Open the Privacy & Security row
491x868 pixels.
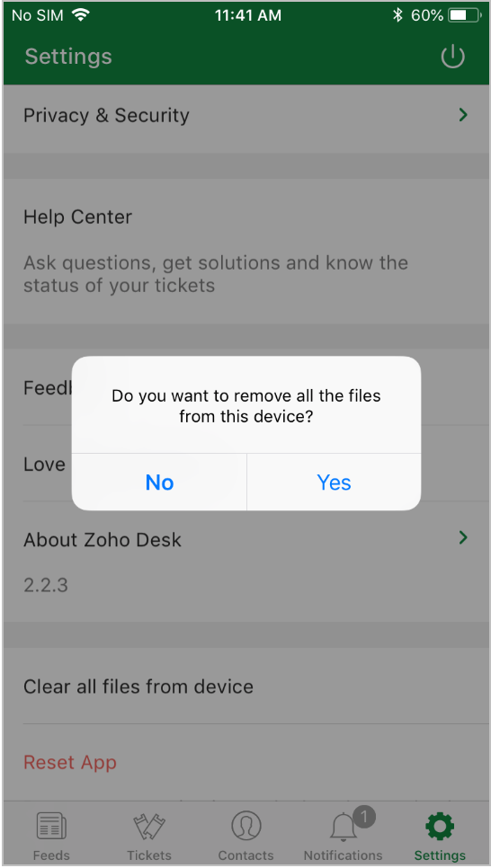tap(246, 115)
